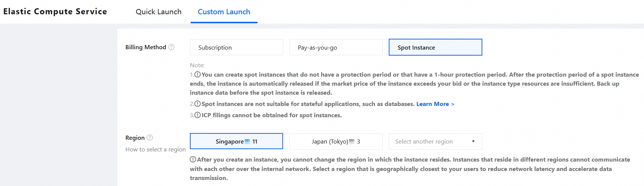Image resolution: width=644 pixels, height=186 pixels.
Task: Click info icon beside ICP filings note
Action: (x=197, y=115)
